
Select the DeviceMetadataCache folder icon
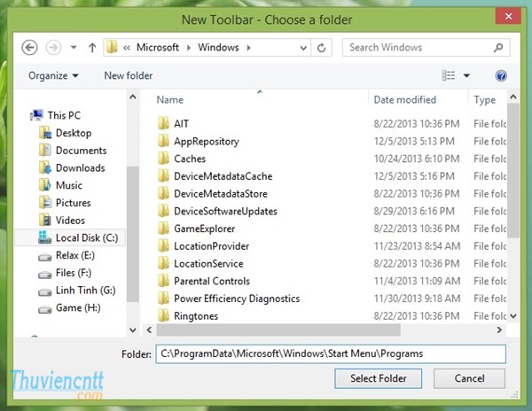pyautogui.click(x=163, y=176)
